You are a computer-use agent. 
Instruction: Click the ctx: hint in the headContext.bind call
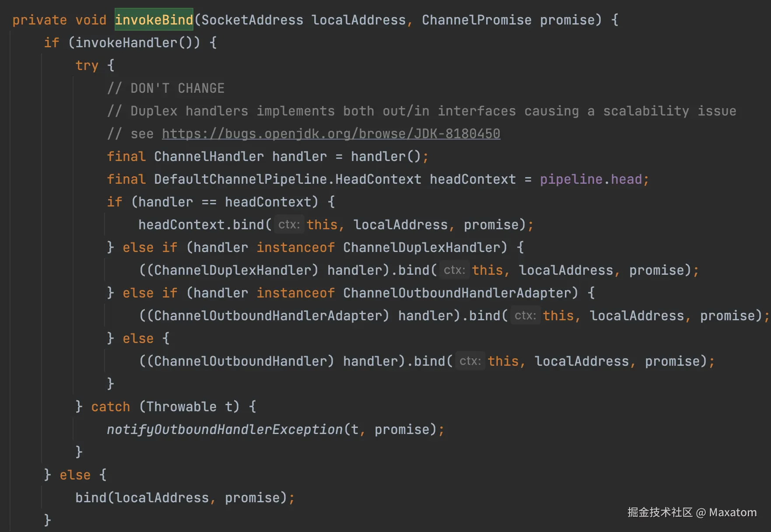pyautogui.click(x=289, y=225)
